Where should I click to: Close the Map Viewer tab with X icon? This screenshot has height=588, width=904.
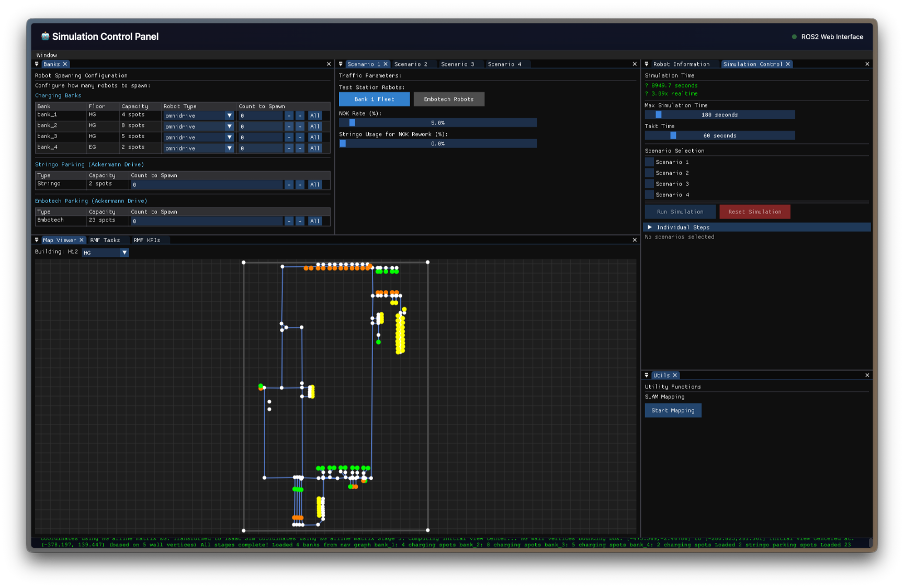coord(82,240)
